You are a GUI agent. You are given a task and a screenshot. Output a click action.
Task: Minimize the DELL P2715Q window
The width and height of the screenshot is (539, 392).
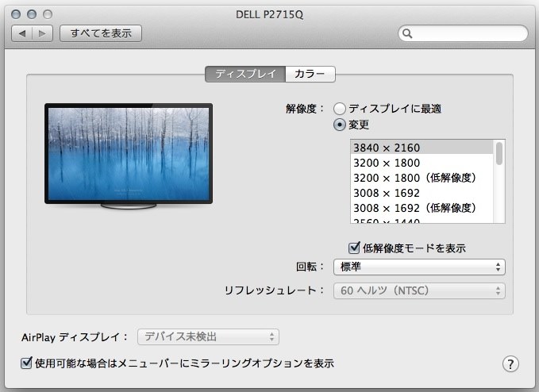point(32,14)
